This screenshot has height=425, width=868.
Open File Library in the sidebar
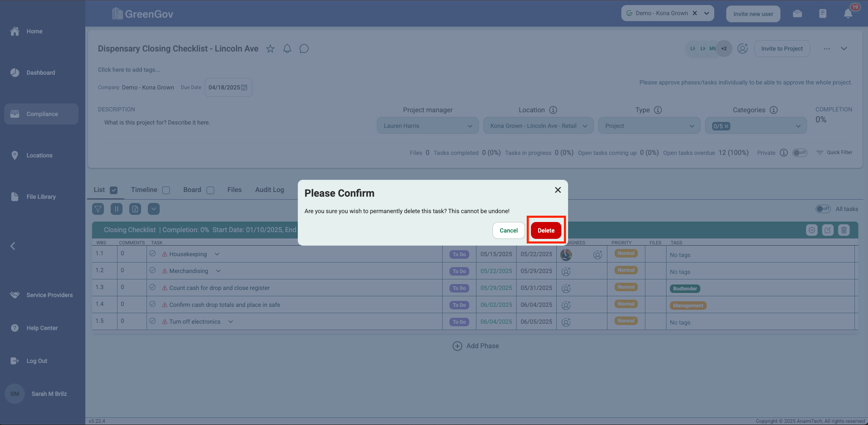41,197
